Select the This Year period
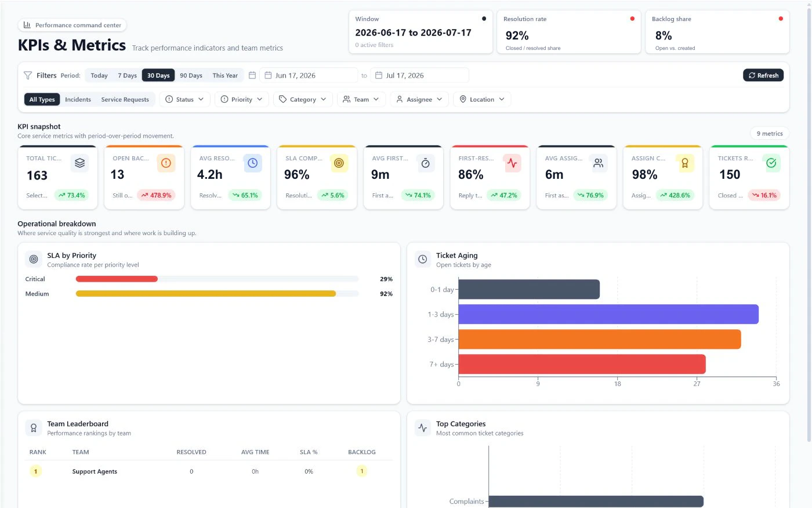Screen dimensions: 812x508 point(225,75)
